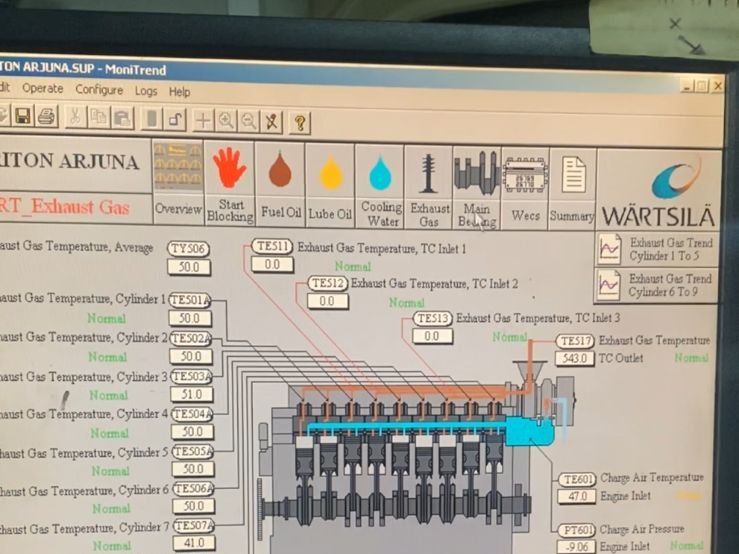The height and width of the screenshot is (554, 739).
Task: Click the crosshair plus toolbar icon
Action: [203, 120]
